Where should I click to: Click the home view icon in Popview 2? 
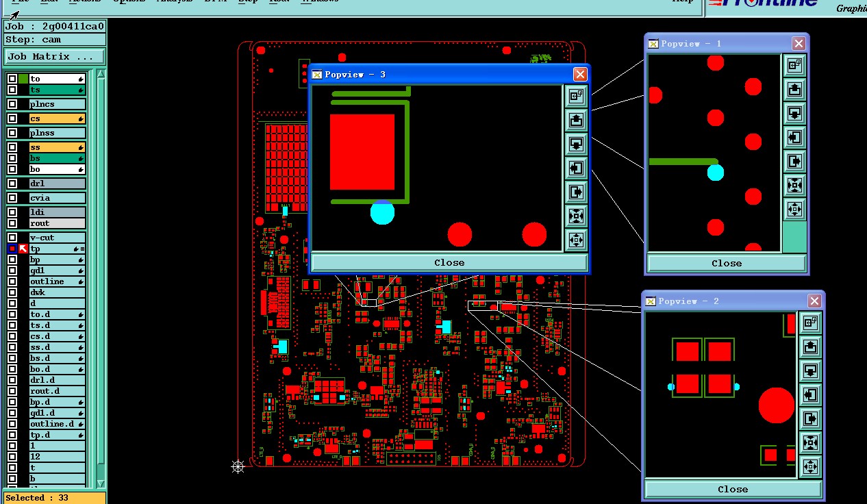[810, 323]
